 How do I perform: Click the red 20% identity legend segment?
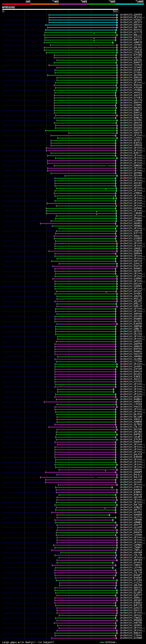coord(16,4)
